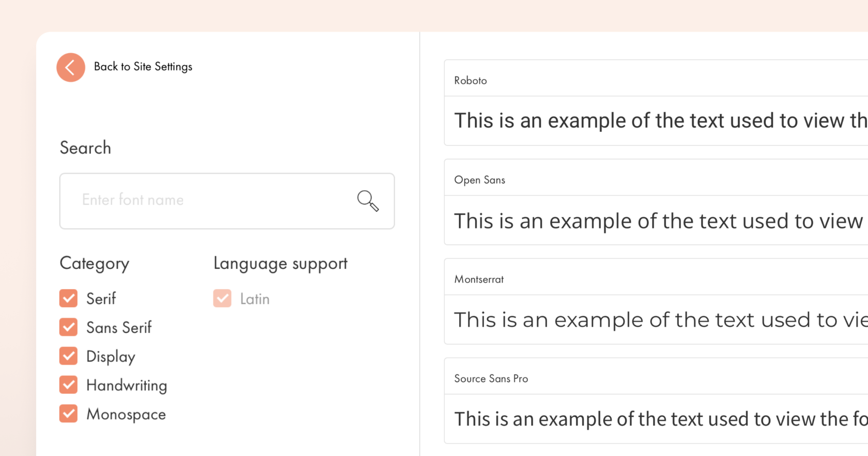Screen dimensions: 868x456
Task: Uncheck the Serif category checkbox
Action: [x=68, y=298]
